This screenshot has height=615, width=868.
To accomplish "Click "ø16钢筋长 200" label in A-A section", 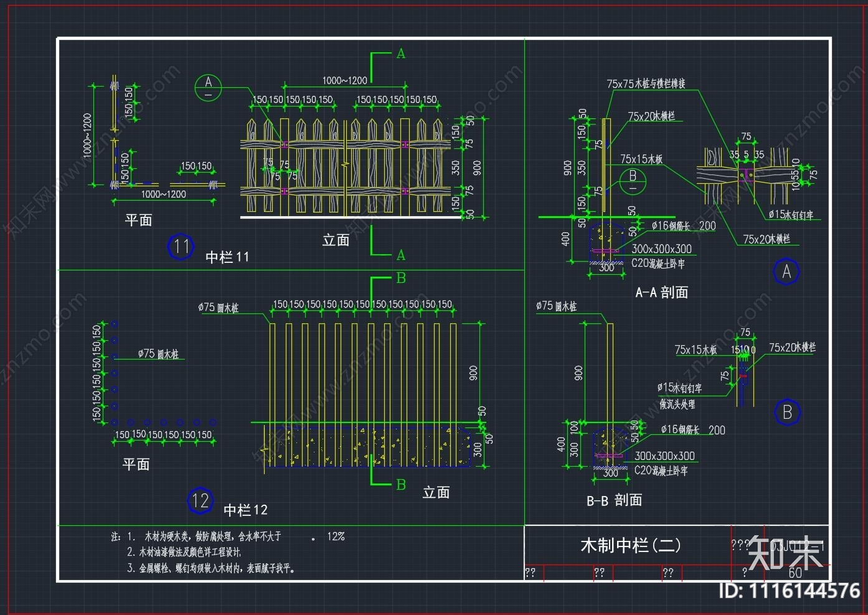I will pyautogui.click(x=684, y=226).
